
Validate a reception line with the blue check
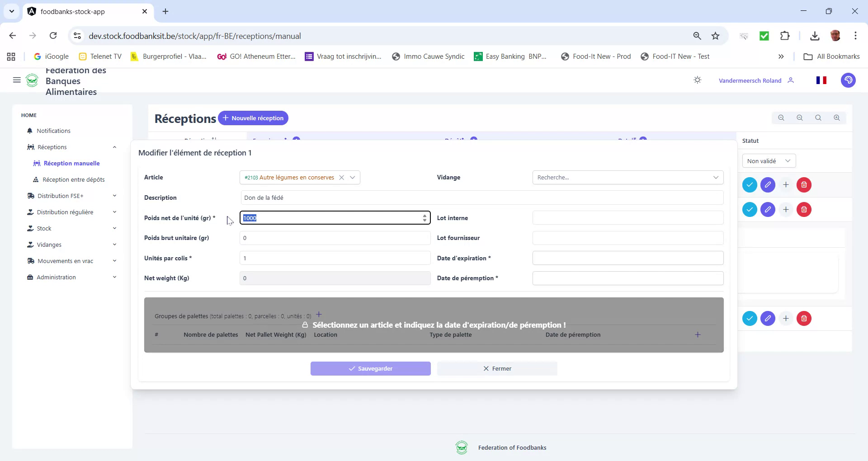(x=750, y=185)
